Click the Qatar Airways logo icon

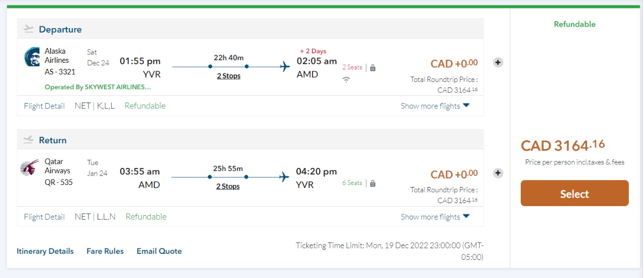[30, 167]
